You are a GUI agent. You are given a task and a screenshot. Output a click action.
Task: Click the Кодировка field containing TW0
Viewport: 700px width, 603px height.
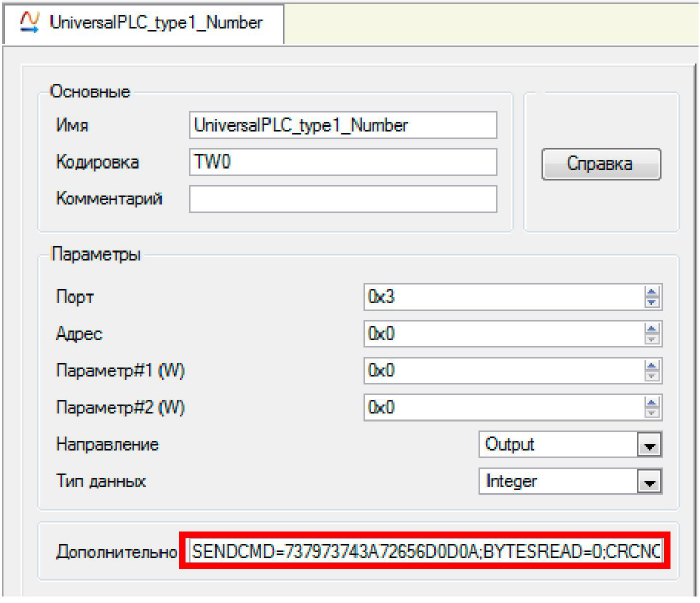(x=342, y=162)
